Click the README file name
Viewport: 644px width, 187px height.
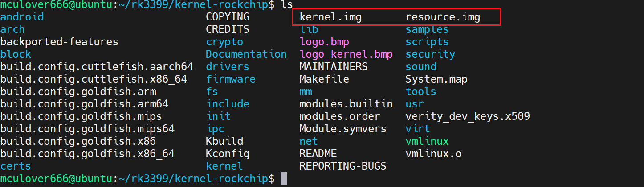[318, 154]
